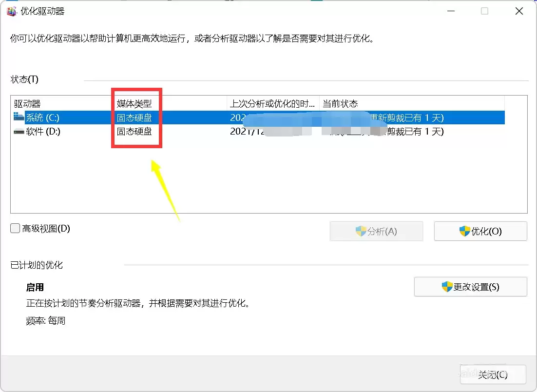Close the window with the X button
The height and width of the screenshot is (392, 537).
(519, 11)
